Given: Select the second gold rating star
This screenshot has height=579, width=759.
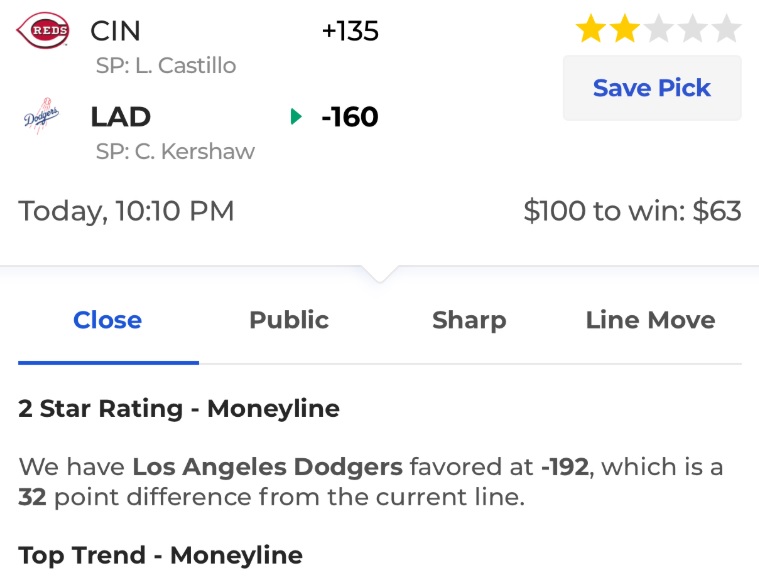Looking at the screenshot, I should click(624, 29).
